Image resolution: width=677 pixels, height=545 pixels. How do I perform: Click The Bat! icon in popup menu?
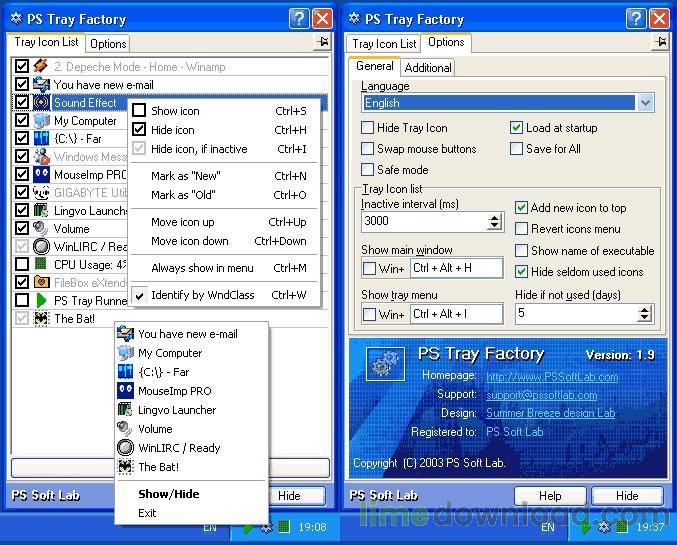(125, 467)
